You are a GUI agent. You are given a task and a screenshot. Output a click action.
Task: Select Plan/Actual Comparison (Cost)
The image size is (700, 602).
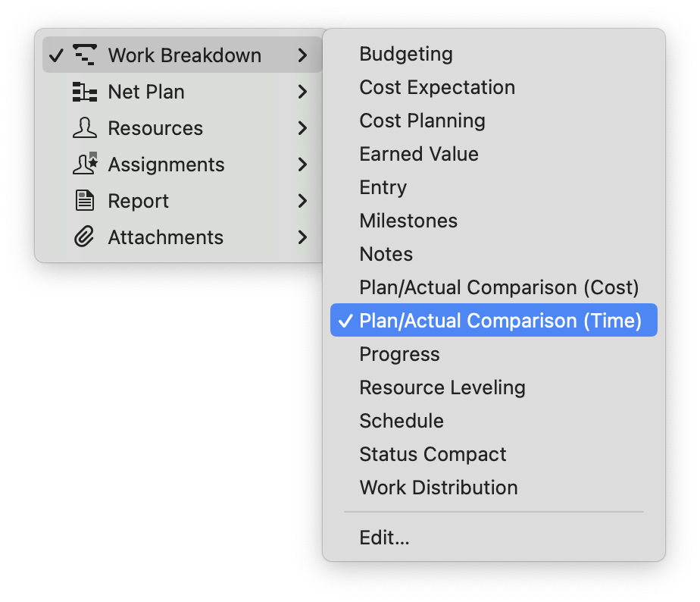(x=499, y=287)
